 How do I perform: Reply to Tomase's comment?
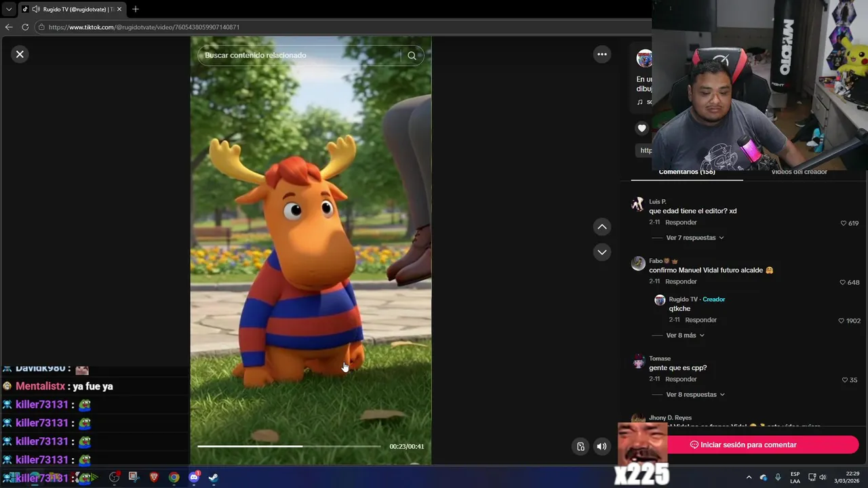click(681, 379)
